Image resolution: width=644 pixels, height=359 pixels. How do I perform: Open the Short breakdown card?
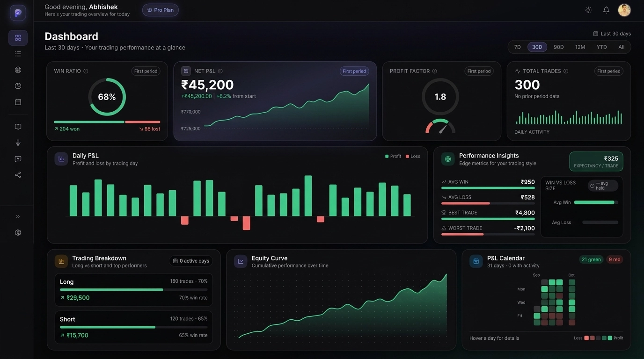click(x=134, y=327)
